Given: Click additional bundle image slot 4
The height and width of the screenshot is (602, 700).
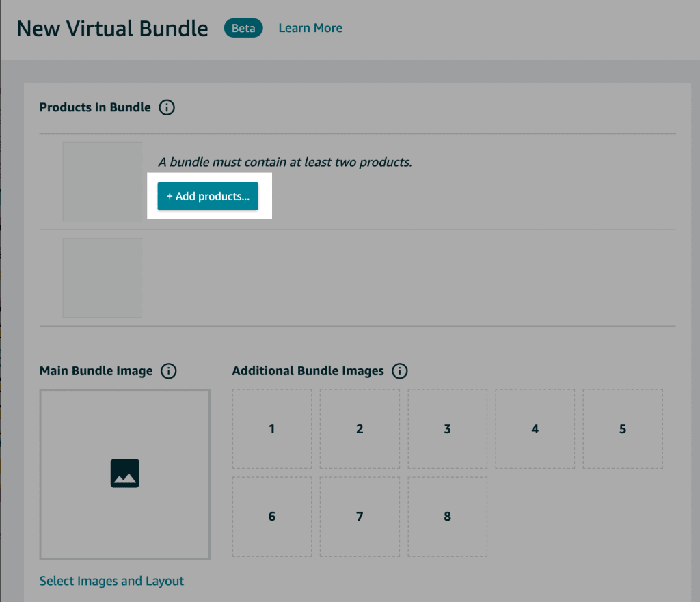Looking at the screenshot, I should pos(535,428).
